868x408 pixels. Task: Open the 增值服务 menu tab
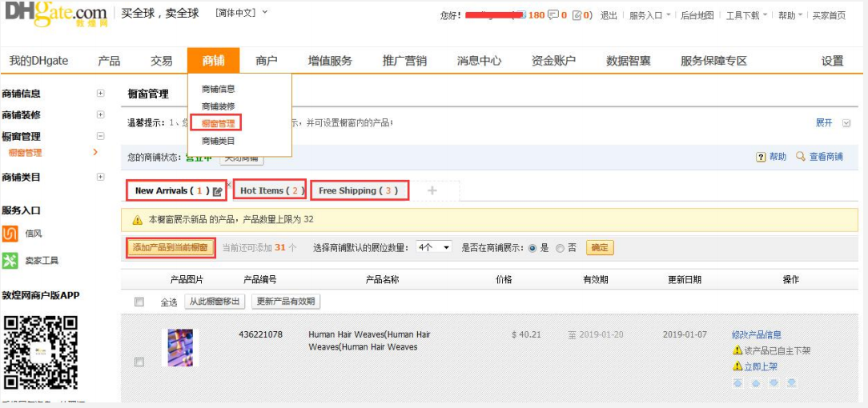click(x=330, y=61)
